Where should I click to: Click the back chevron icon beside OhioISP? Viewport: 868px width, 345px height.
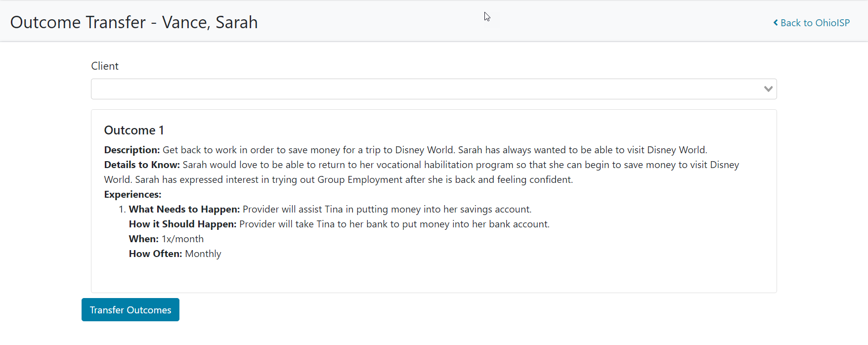[x=776, y=23]
